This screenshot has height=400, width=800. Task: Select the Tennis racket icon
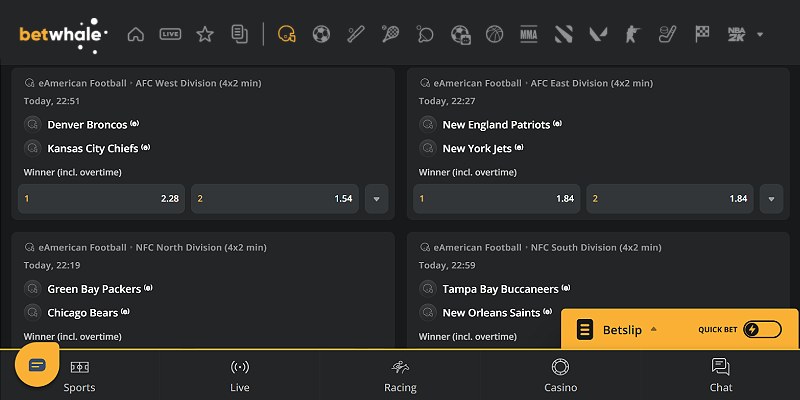point(390,35)
